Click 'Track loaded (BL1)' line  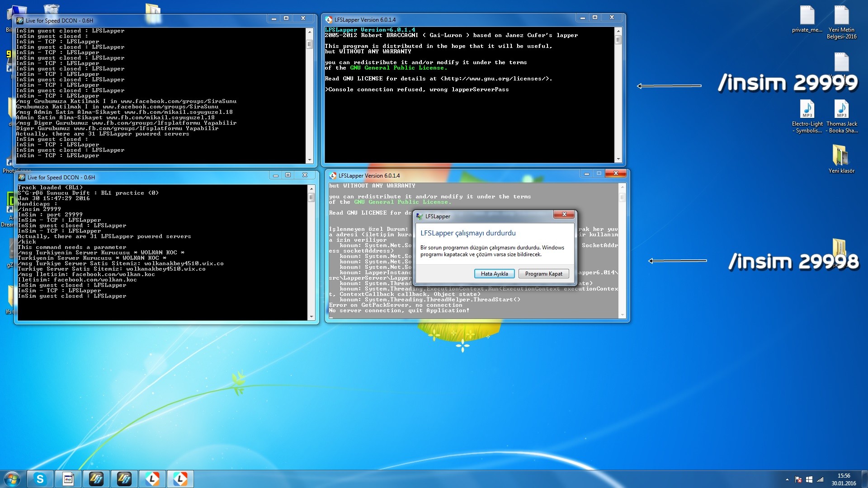50,188
